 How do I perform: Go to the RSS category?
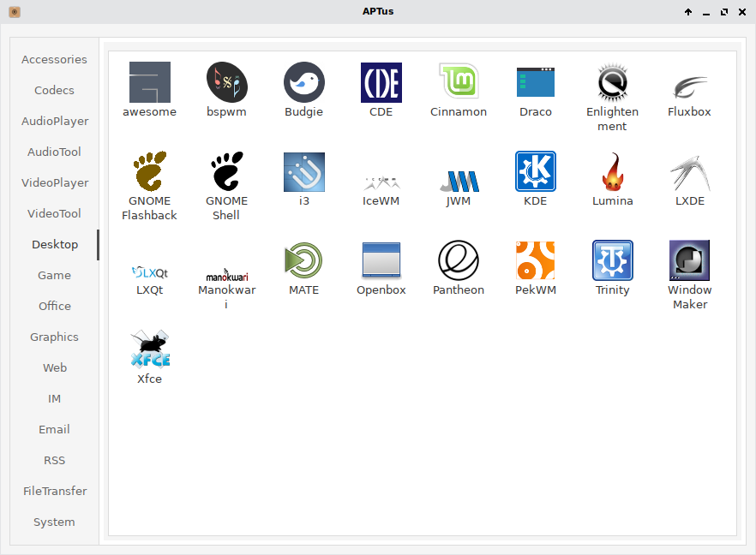[x=55, y=460]
